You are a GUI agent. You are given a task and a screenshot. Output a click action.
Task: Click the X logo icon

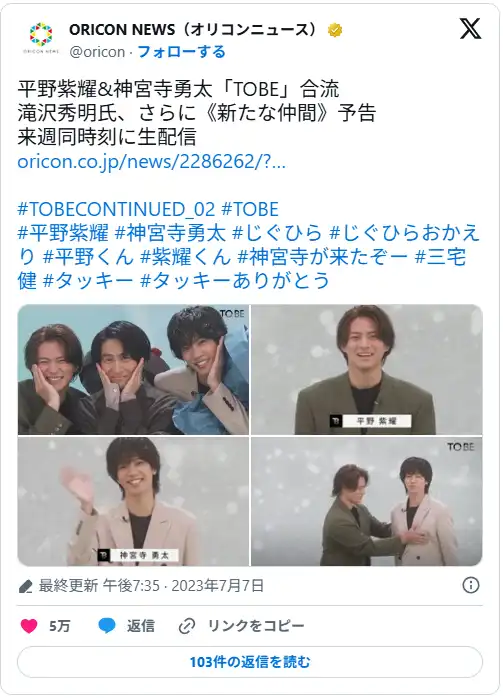tap(471, 29)
